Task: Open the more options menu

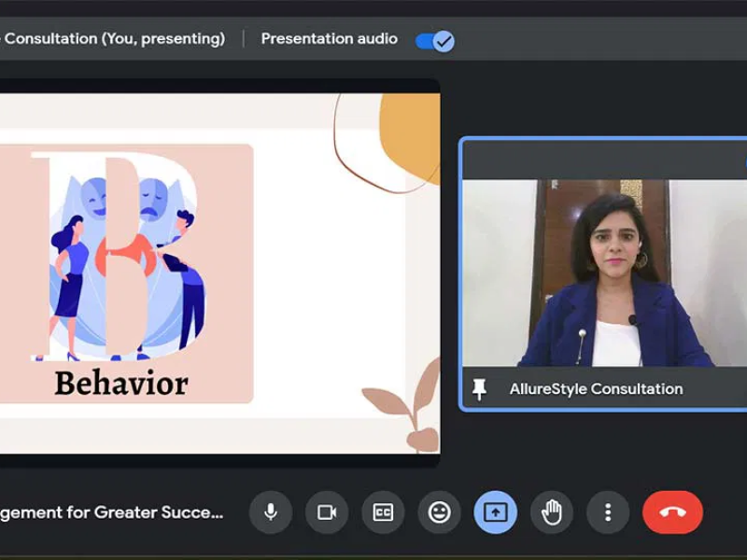Action: coord(608,512)
